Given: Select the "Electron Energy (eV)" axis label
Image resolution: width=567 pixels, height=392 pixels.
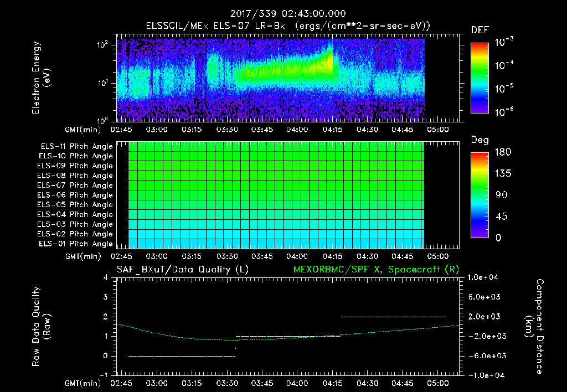Looking at the screenshot, I should click(41, 78).
